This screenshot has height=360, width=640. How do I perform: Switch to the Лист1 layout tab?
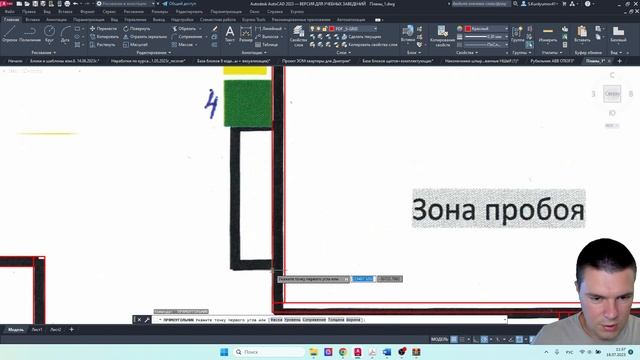coord(37,329)
